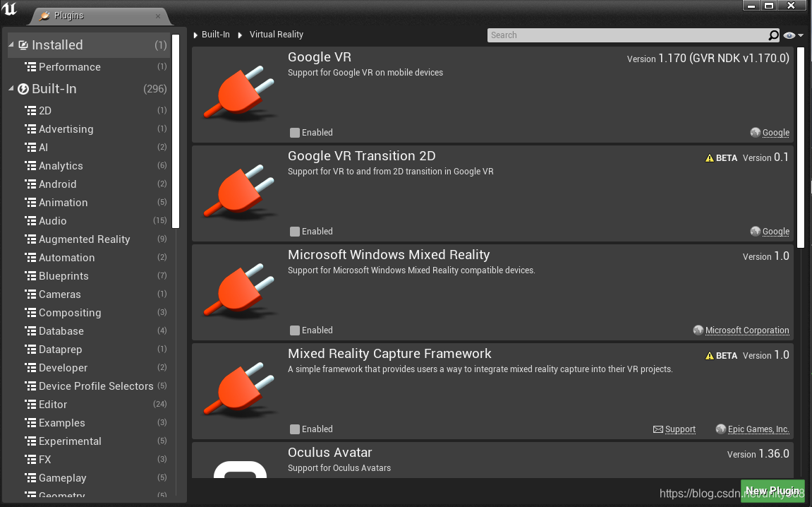Click the Animation category list icon
812x507 pixels.
[30, 202]
